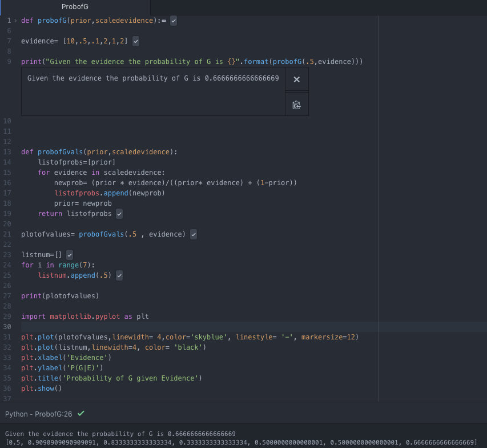Click 'print(plotofvalues)' on line 27
This screenshot has height=448, width=487.
point(60,296)
